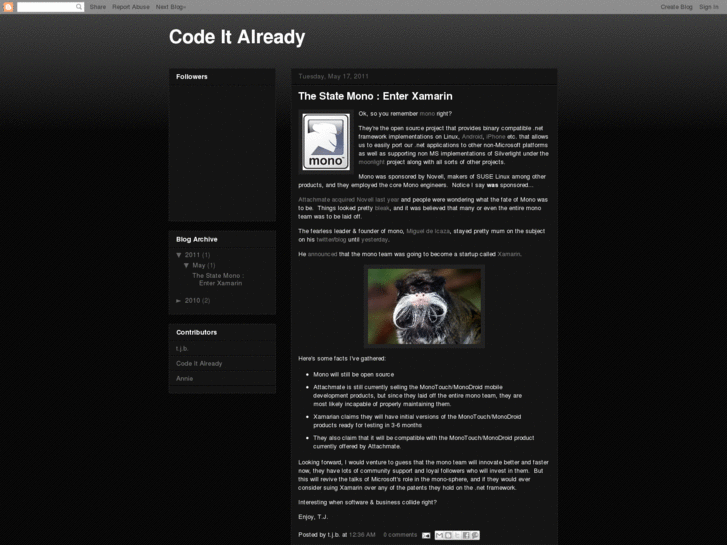The width and height of the screenshot is (727, 545).
Task: Expand the 2010 archive year
Action: click(179, 301)
